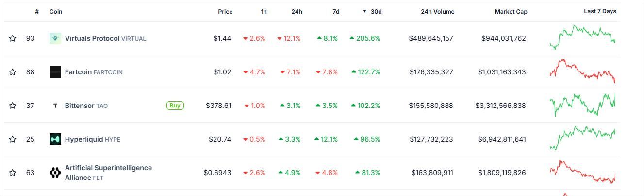644x196 pixels.
Task: Click the Artificial Superintelligence Alliance logo
Action: point(55,173)
